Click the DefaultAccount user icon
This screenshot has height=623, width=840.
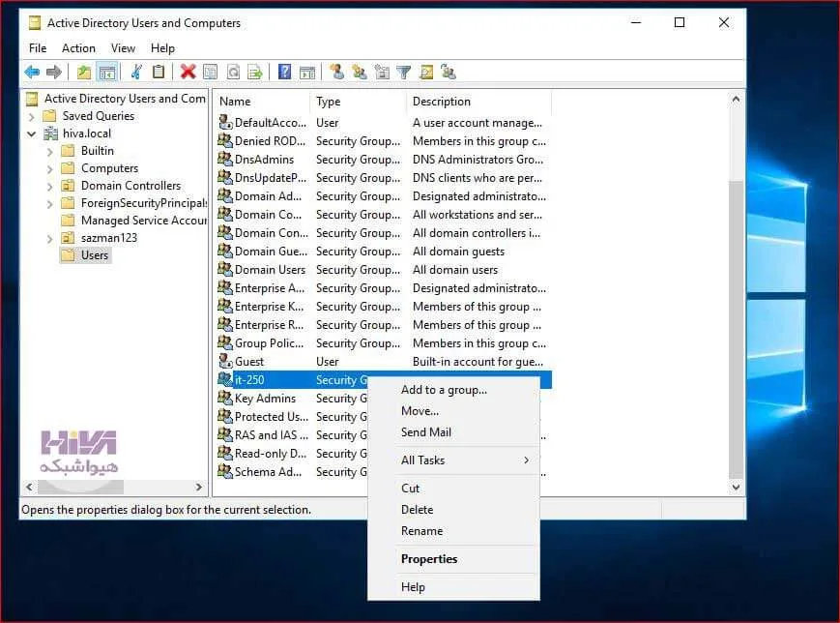(225, 122)
